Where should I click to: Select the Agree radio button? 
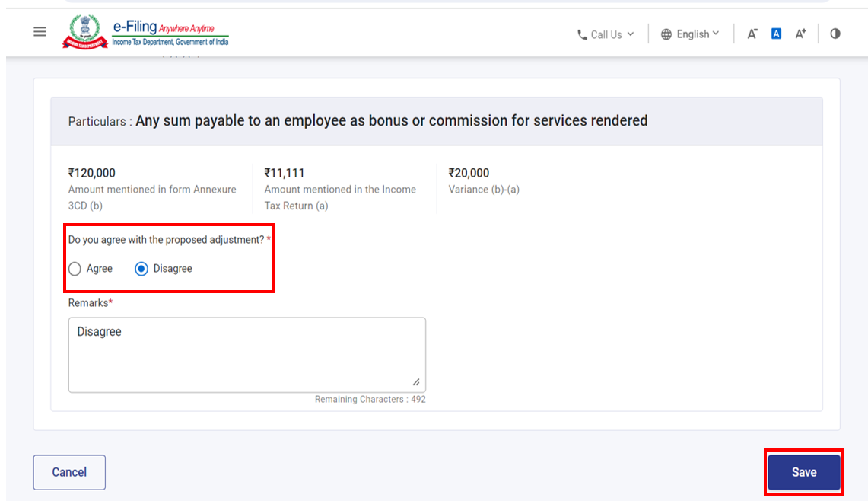pos(75,269)
